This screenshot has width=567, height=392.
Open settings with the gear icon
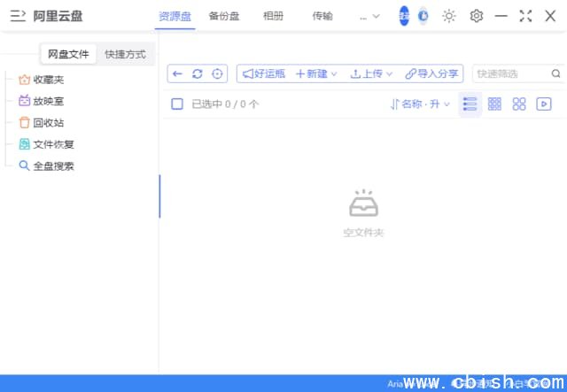pyautogui.click(x=477, y=16)
